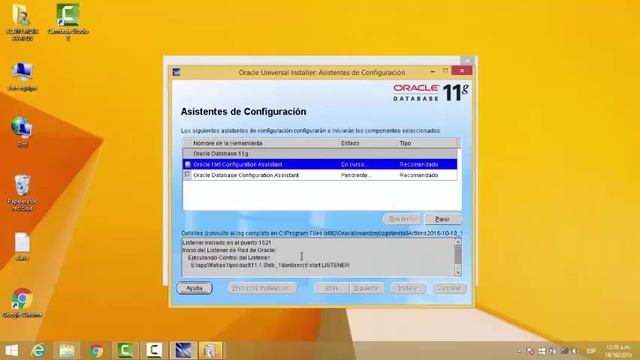Screen dimensions: 640x360
Task: Click details log scrollbar down arrow
Action: tap(458, 272)
